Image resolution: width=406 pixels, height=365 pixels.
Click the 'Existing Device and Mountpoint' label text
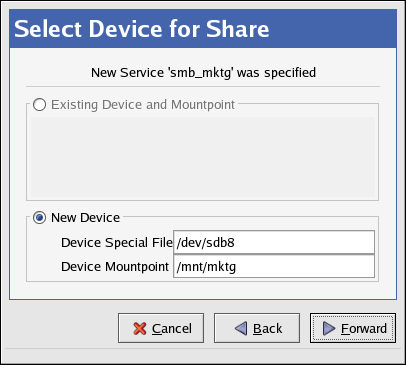coord(143,105)
